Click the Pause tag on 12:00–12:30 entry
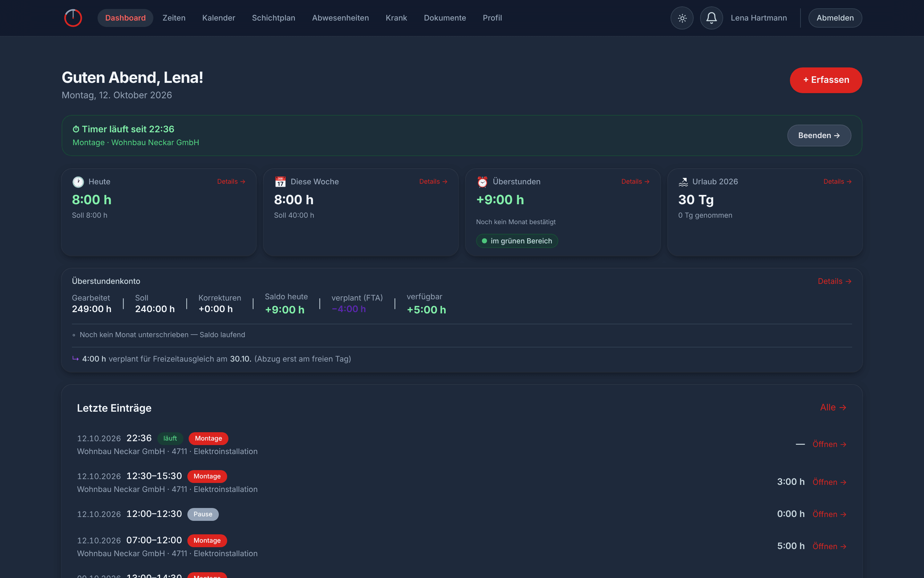The height and width of the screenshot is (578, 924). [x=203, y=514]
